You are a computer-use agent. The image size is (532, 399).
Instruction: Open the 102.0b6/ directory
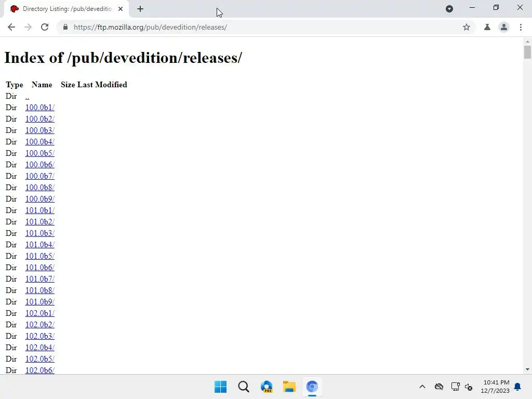39,370
